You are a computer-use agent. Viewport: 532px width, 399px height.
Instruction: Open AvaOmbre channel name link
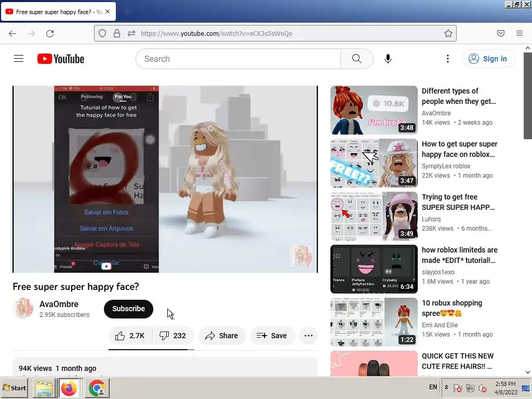point(59,304)
